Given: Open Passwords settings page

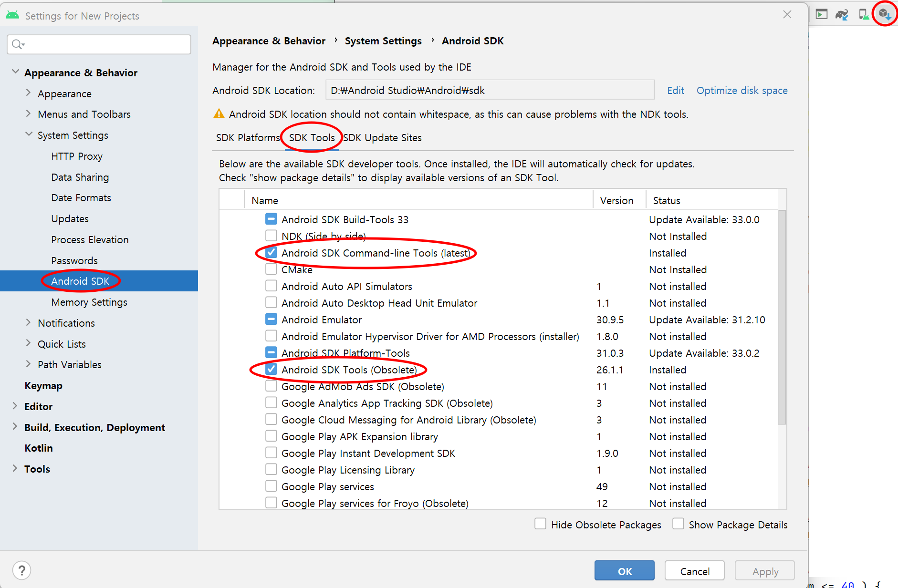Looking at the screenshot, I should [74, 260].
